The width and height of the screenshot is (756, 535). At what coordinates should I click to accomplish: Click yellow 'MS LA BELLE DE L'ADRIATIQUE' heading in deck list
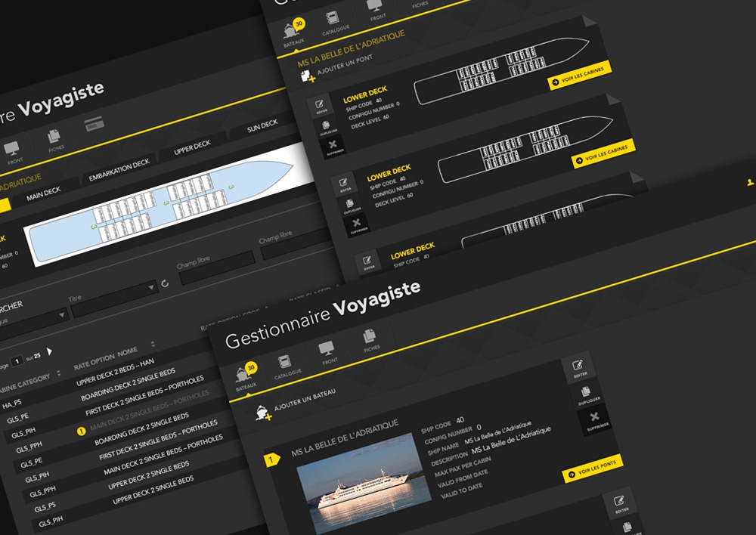pyautogui.click(x=351, y=48)
